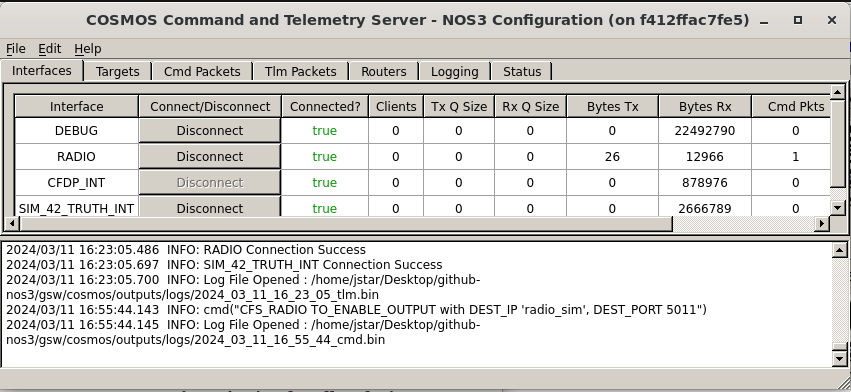Click the TO_ENABLE_OUTPUT cmd log line
Screen dimensions: 851x392
coord(357,309)
